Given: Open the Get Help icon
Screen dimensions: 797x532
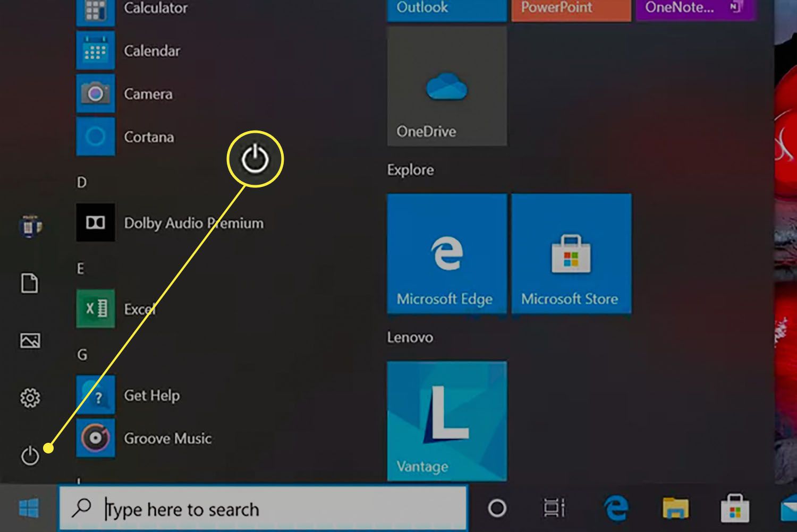Looking at the screenshot, I should tap(96, 394).
